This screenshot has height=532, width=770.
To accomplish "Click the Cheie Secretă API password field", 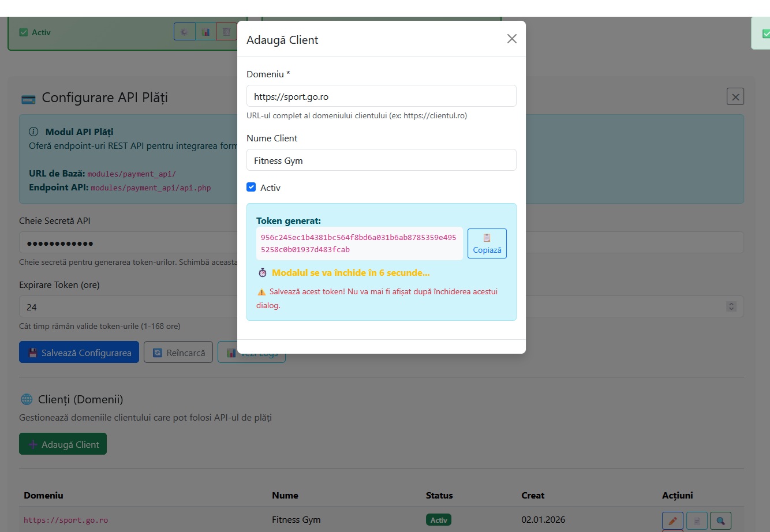I will point(127,243).
